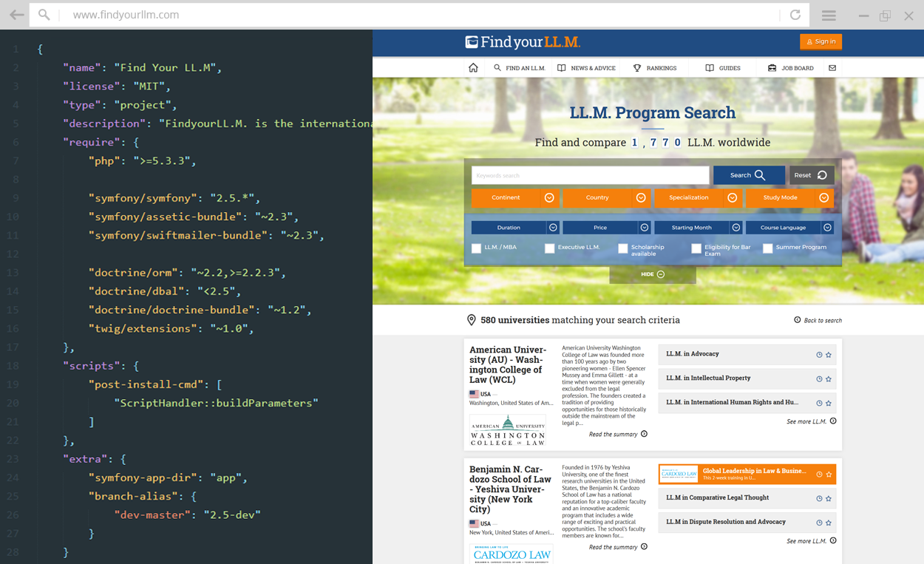Viewport: 924px width, 564px height.
Task: Click "ScriptHandler::buildParameters" in the code
Action: pos(217,403)
